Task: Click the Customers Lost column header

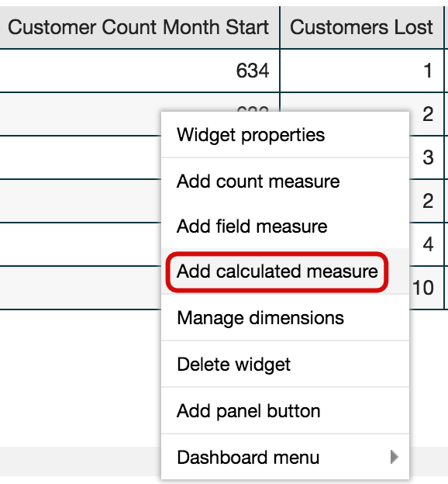Action: pos(362,27)
